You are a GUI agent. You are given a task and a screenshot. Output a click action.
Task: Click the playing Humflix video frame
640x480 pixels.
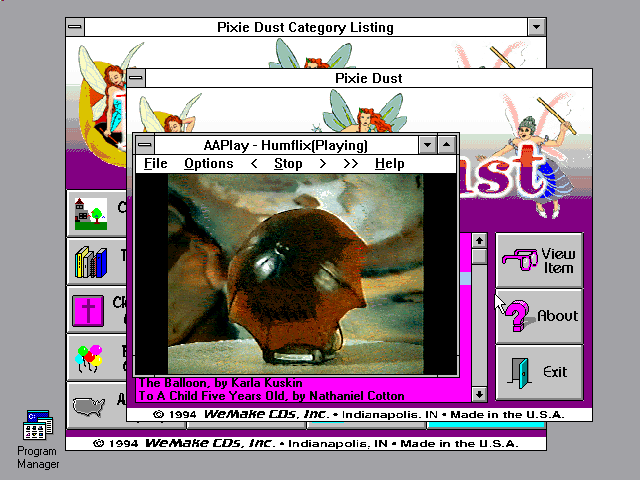tap(296, 274)
